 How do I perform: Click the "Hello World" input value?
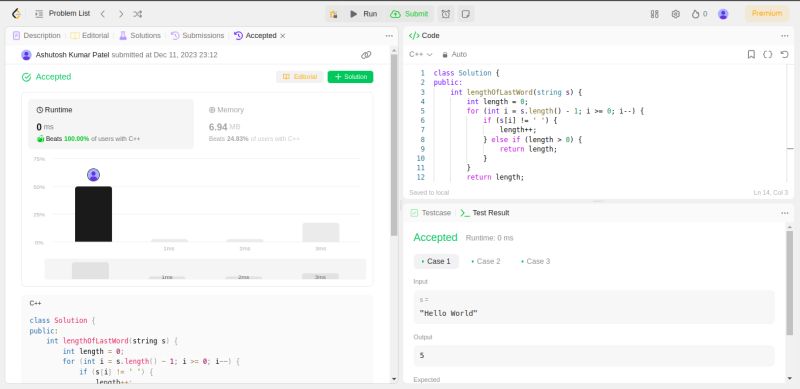pos(448,313)
